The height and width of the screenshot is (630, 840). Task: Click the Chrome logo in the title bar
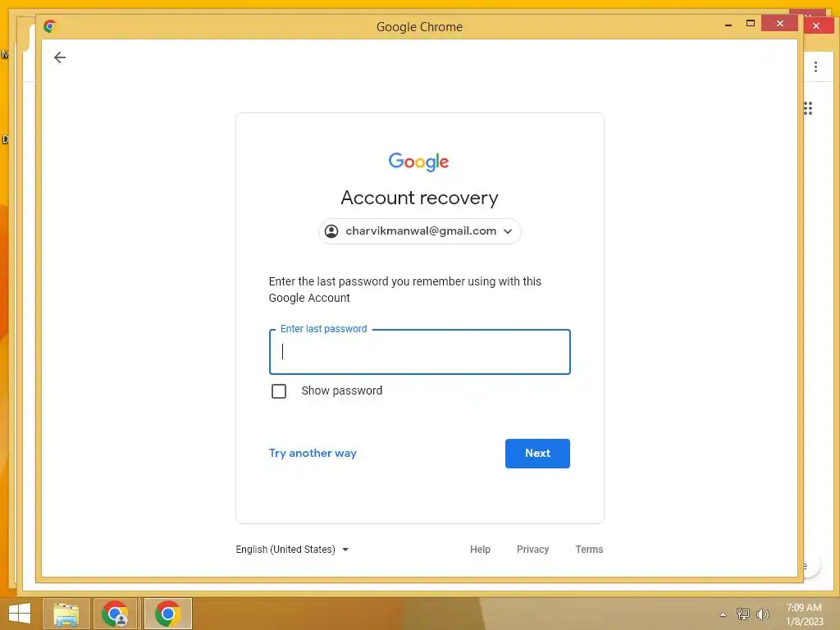[50, 25]
